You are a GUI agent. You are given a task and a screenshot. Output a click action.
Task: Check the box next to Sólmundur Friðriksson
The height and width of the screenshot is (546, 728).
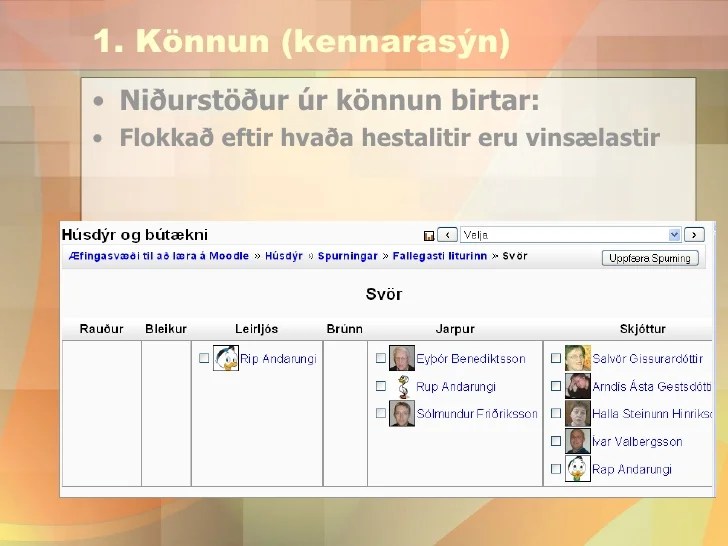coord(381,413)
